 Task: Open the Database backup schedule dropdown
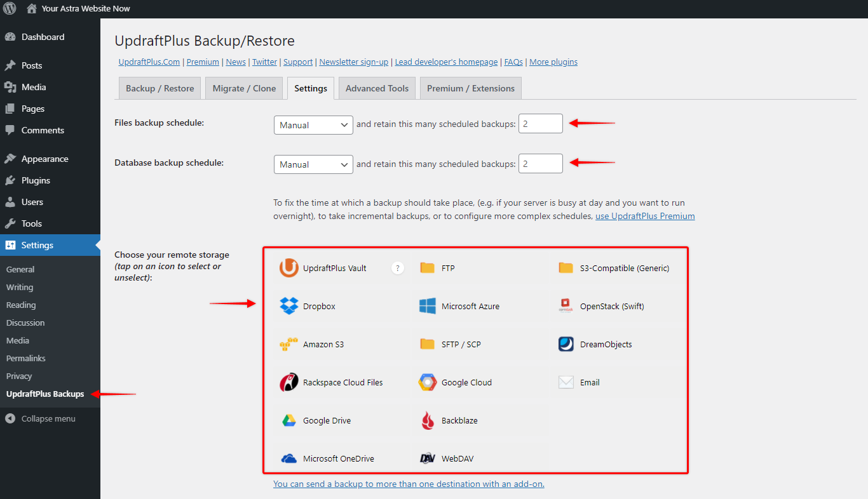tap(313, 164)
